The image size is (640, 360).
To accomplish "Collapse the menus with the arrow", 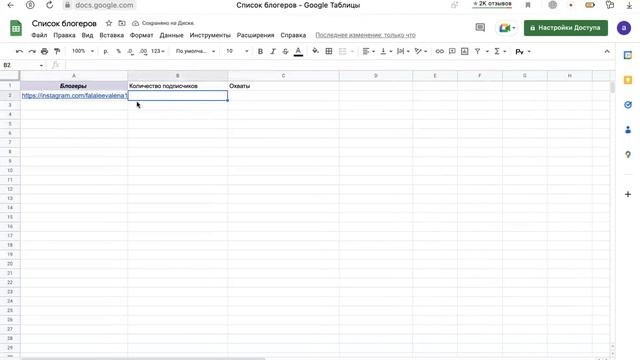I will point(607,51).
